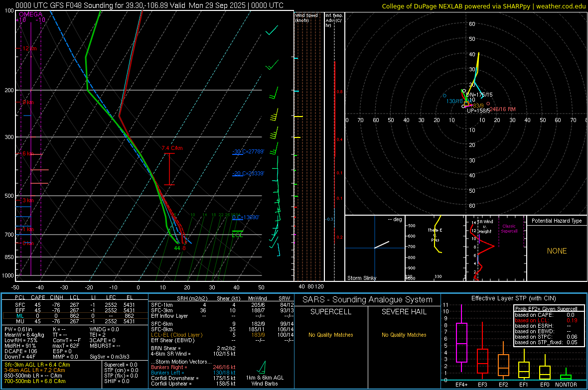
Task: Click the NONE hazard type value
Action: 557,251
